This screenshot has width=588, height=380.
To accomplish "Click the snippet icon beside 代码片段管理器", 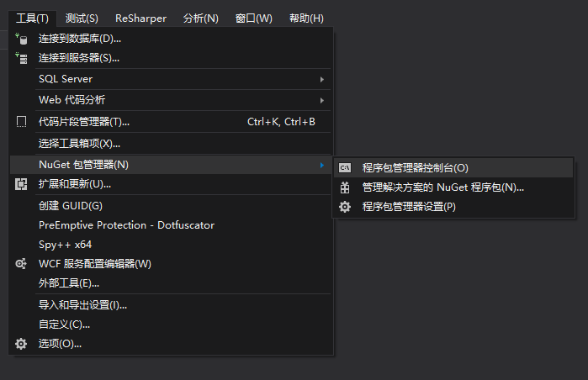I will coord(21,121).
